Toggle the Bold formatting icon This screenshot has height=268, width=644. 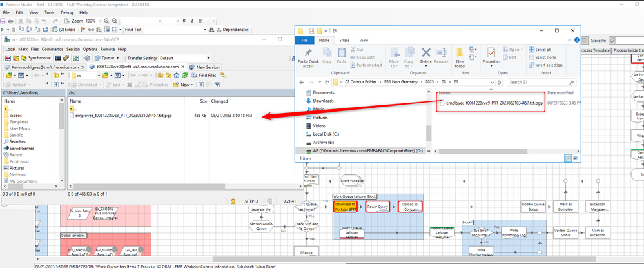tap(184, 21)
